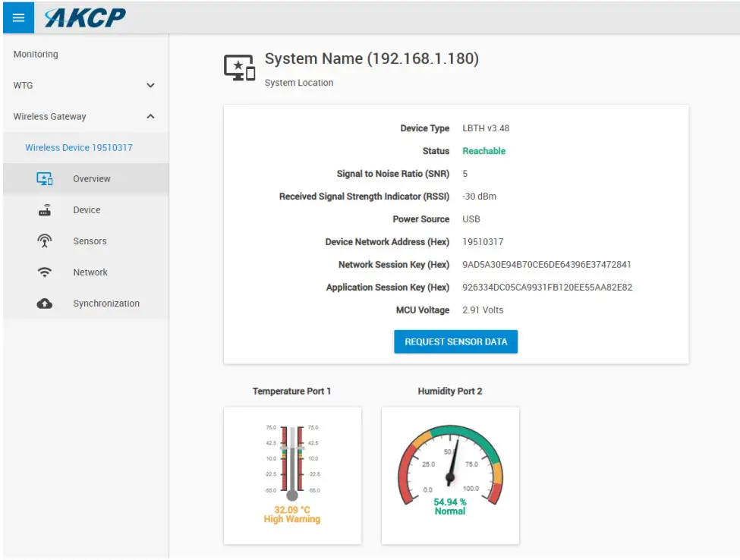Click the Humidity Port 2 gauge

450,463
